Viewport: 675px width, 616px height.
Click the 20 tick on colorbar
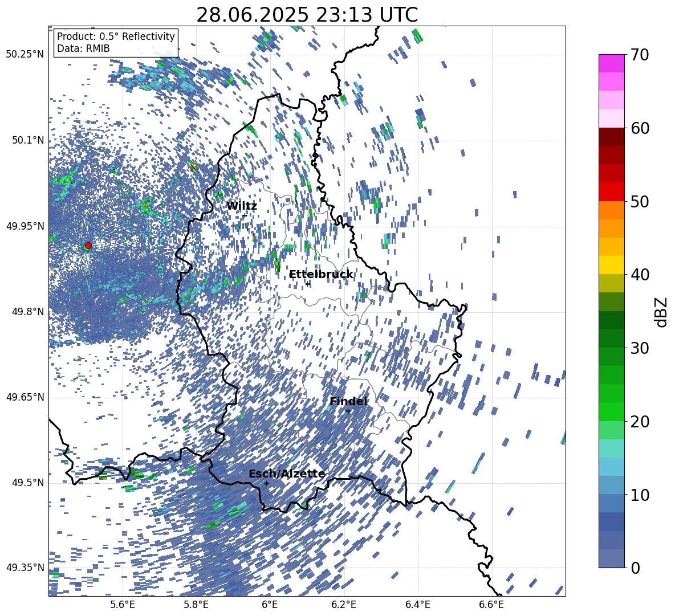click(640, 422)
